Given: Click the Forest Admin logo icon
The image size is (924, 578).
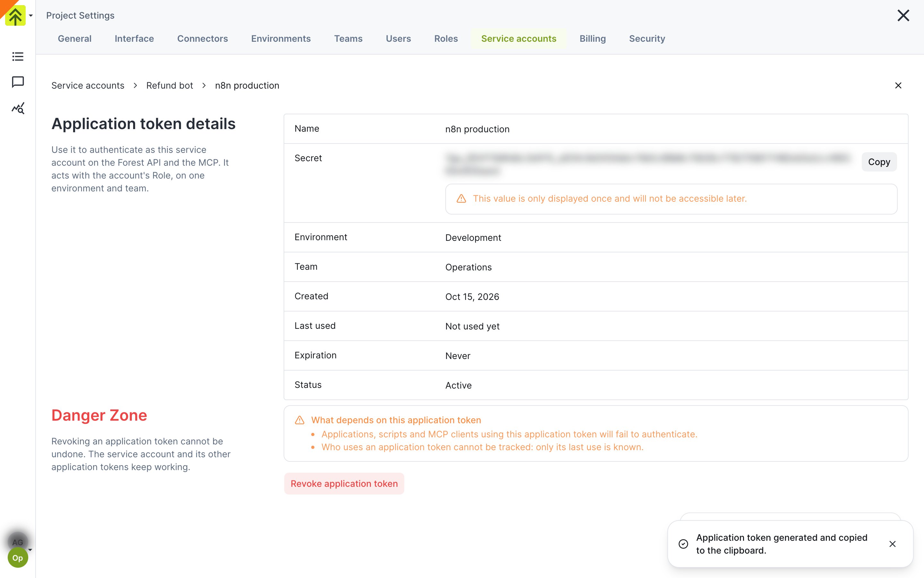Looking at the screenshot, I should pos(15,15).
